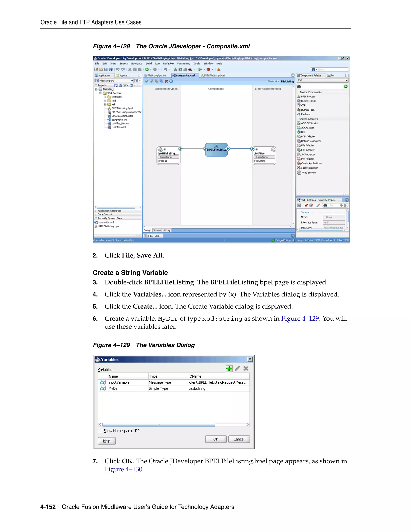Click the Name field in Property Inspector
411x532 pixels.
[334, 217]
